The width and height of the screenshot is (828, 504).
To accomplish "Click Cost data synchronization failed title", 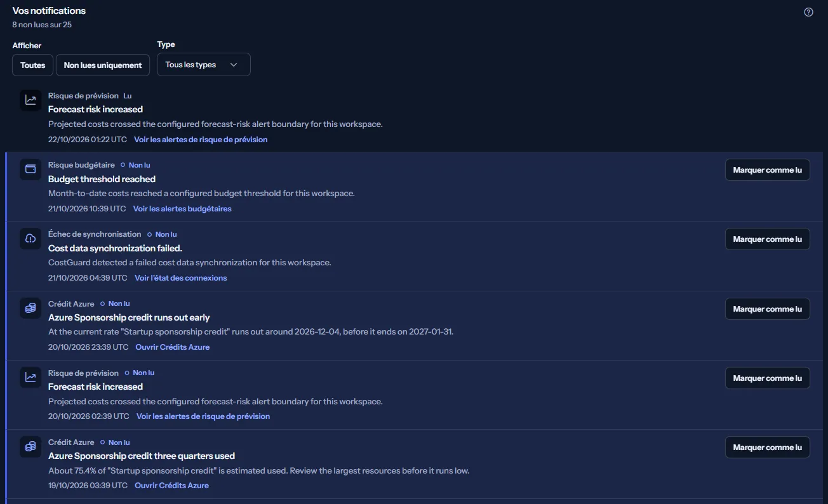I will 116,248.
